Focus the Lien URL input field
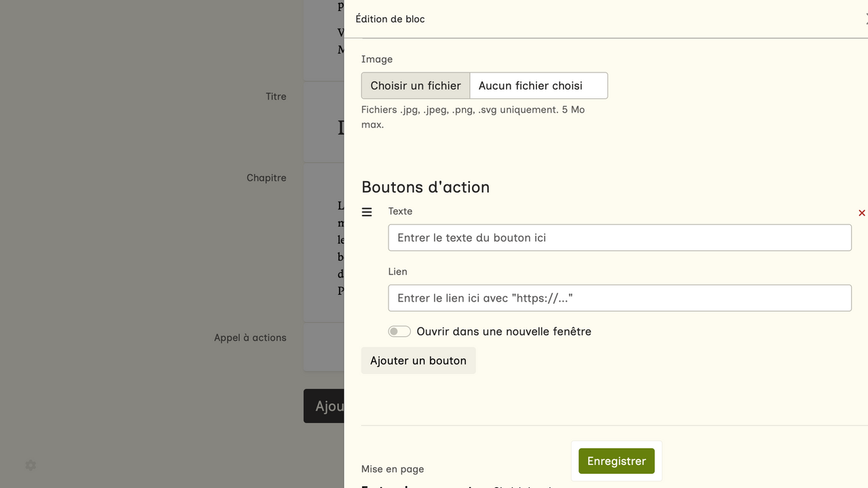This screenshot has height=488, width=868. [x=619, y=298]
